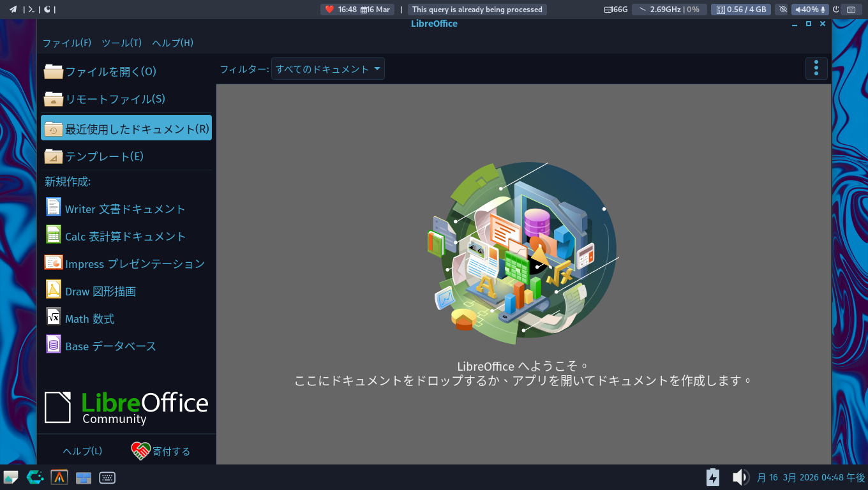Viewport: 868px width, 490px height.
Task: Select 最近使用したドキュメント(R) recent documents
Action: (126, 128)
